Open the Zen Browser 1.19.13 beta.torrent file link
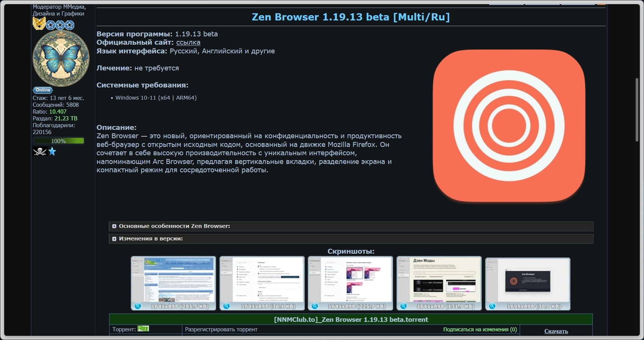 click(351, 320)
